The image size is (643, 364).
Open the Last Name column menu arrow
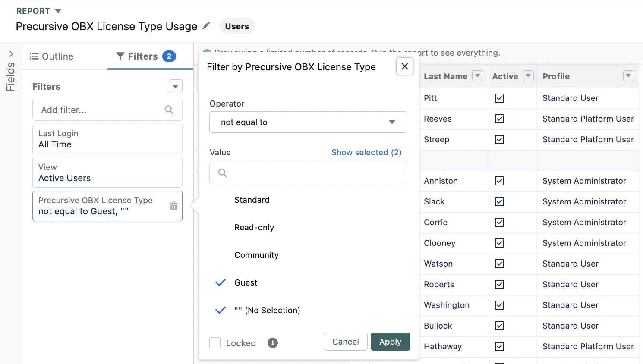click(478, 76)
